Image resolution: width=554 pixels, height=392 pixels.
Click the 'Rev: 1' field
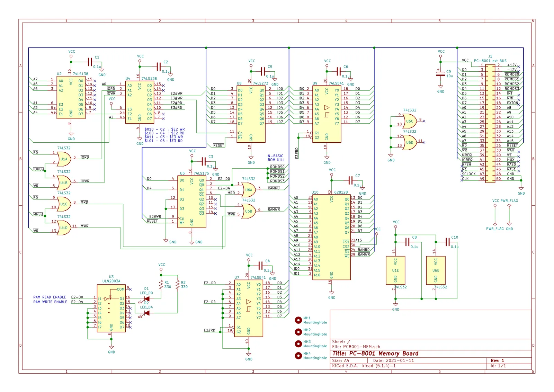coord(498,360)
